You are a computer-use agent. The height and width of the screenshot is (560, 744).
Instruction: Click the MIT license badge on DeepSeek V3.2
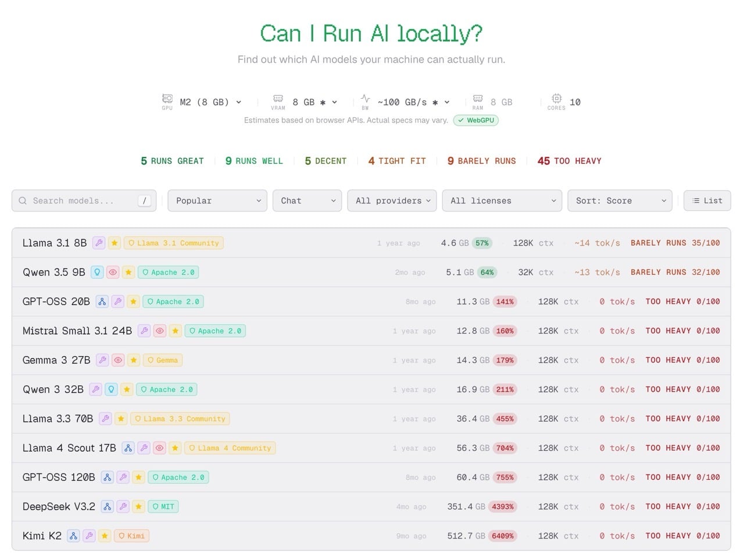[x=163, y=506]
